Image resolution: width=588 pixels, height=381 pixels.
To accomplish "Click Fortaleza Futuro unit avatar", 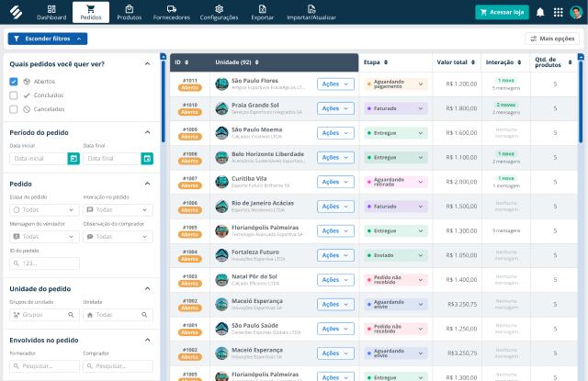I will (x=221, y=255).
